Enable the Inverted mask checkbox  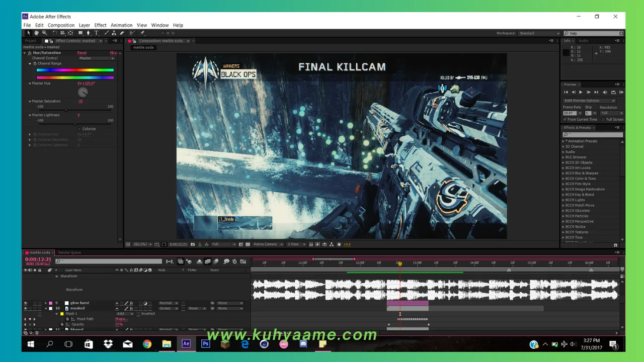pos(138,314)
